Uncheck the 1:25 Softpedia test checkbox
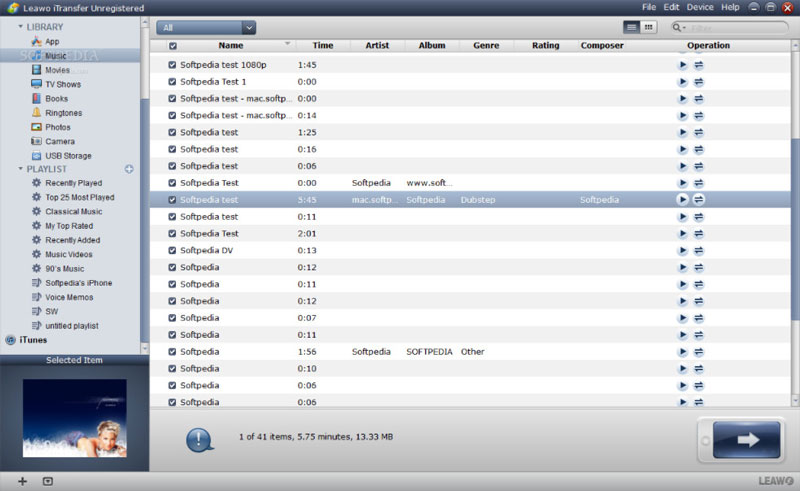The width and height of the screenshot is (800, 491). click(x=172, y=132)
